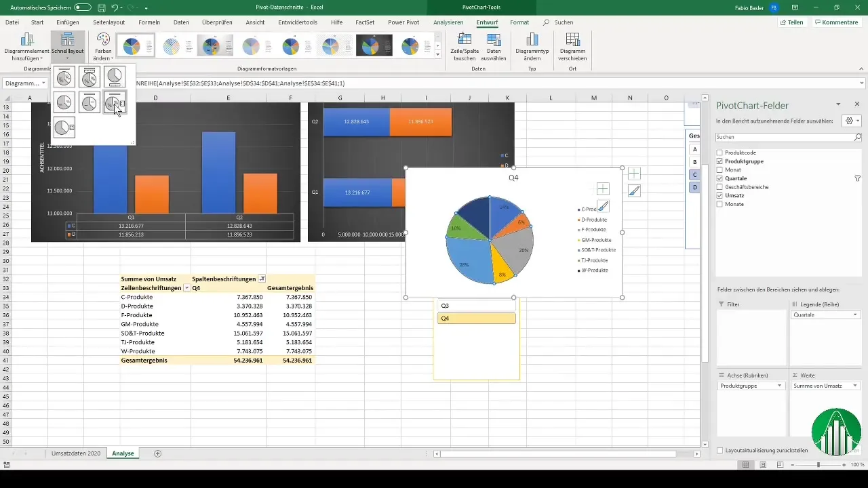
Task: Uncheck the Quartale field
Action: coord(720,178)
